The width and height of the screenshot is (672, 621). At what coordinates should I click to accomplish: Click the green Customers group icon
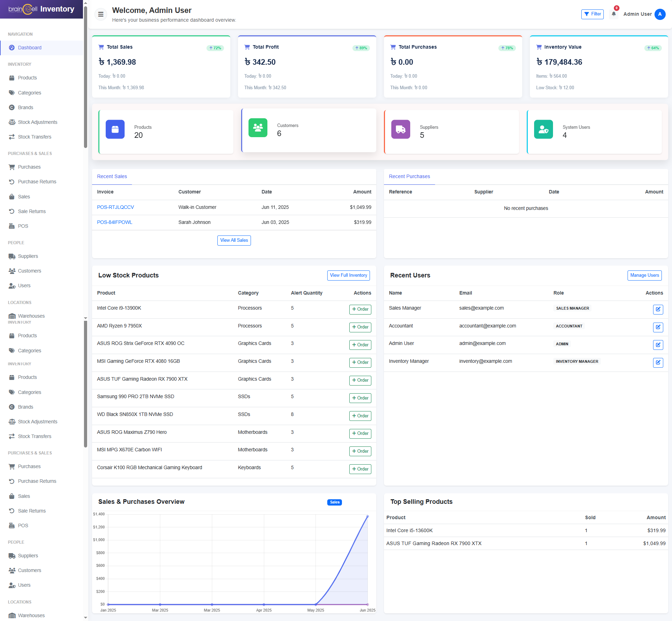pyautogui.click(x=258, y=128)
